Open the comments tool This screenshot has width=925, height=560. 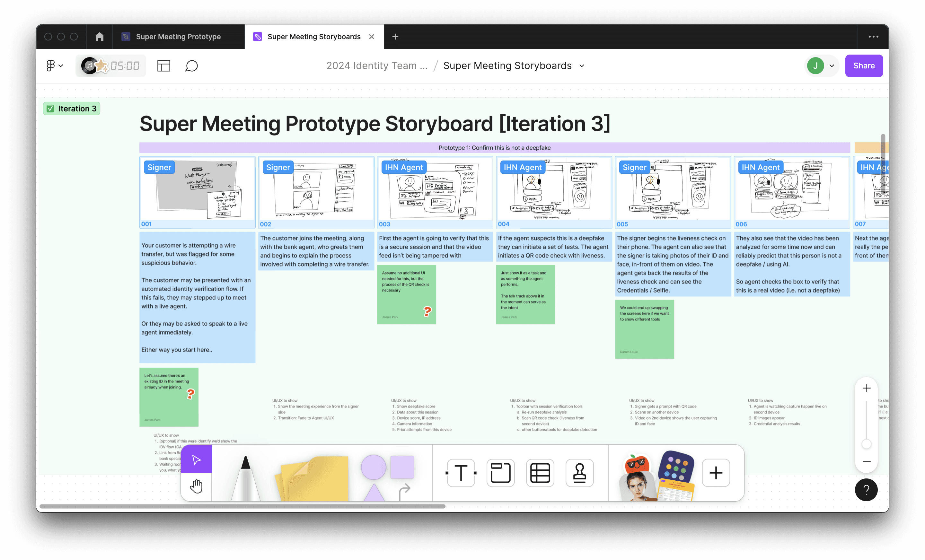[191, 66]
